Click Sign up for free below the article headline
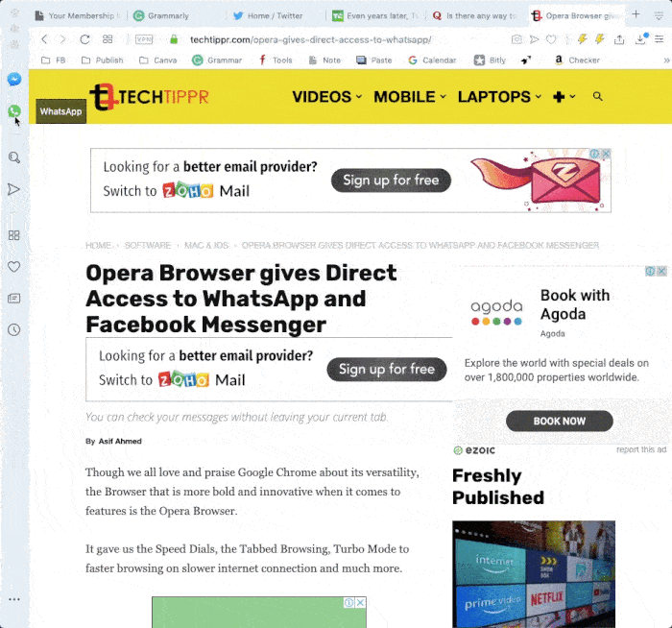672x628 pixels. tap(387, 369)
